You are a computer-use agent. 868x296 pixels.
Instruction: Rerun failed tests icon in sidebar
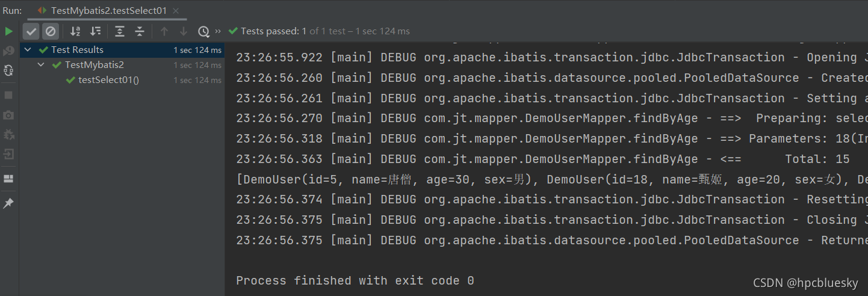[8, 51]
